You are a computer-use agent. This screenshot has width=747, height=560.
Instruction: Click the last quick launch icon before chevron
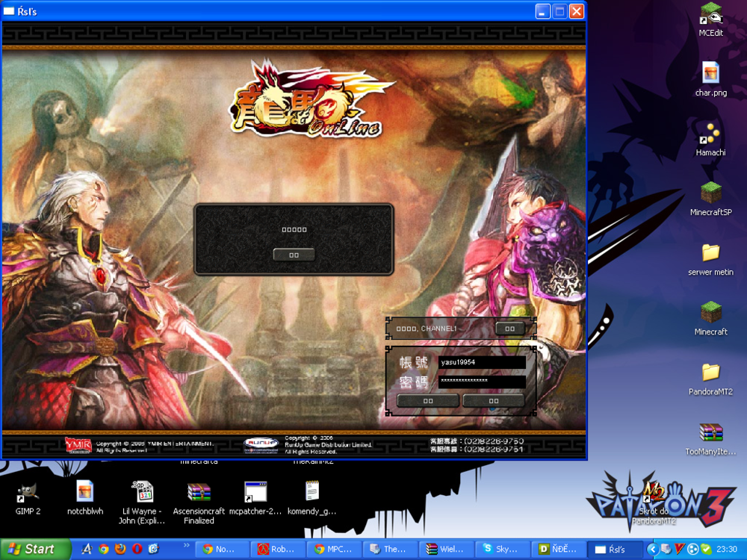[x=153, y=549]
